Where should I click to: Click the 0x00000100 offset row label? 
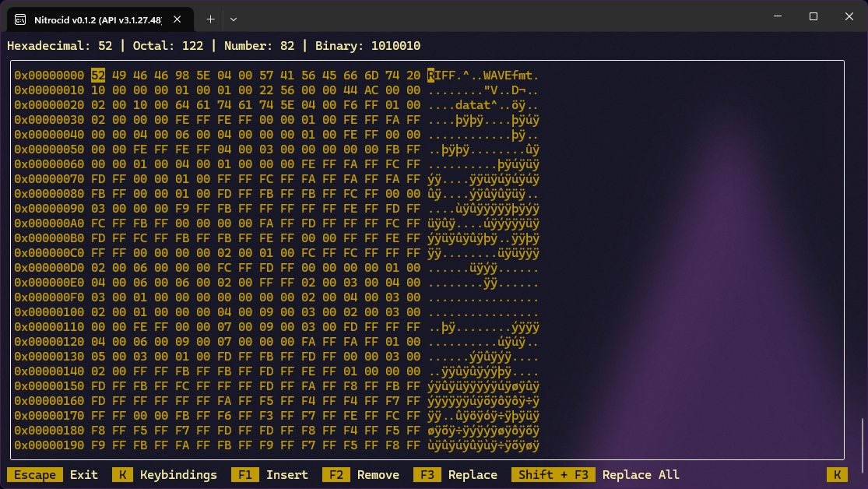tap(48, 312)
